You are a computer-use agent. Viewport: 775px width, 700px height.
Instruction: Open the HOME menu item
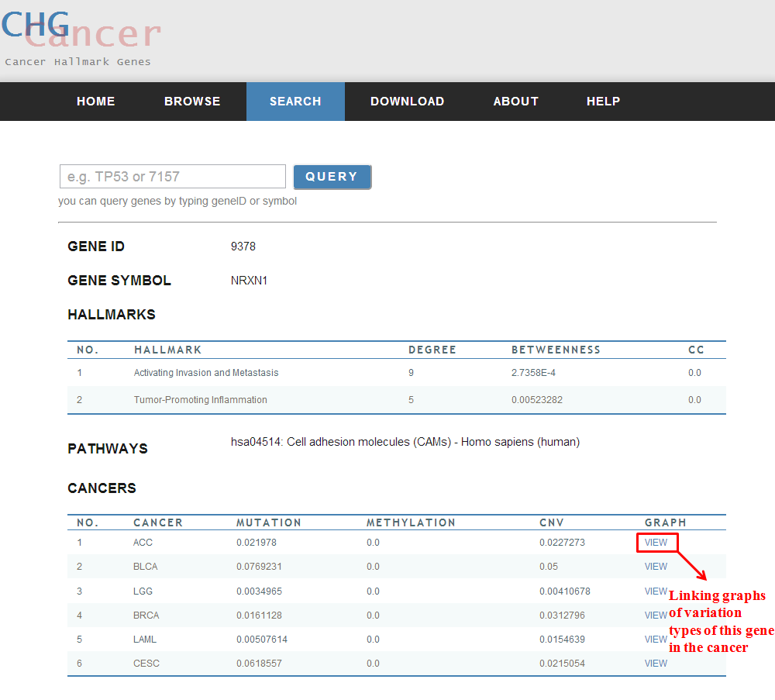pyautogui.click(x=96, y=102)
